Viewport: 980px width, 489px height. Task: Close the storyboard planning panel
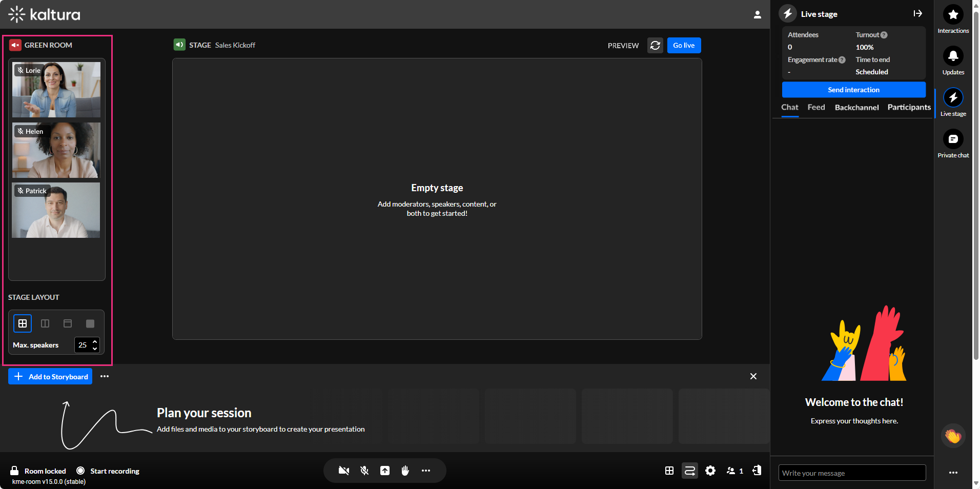(753, 376)
